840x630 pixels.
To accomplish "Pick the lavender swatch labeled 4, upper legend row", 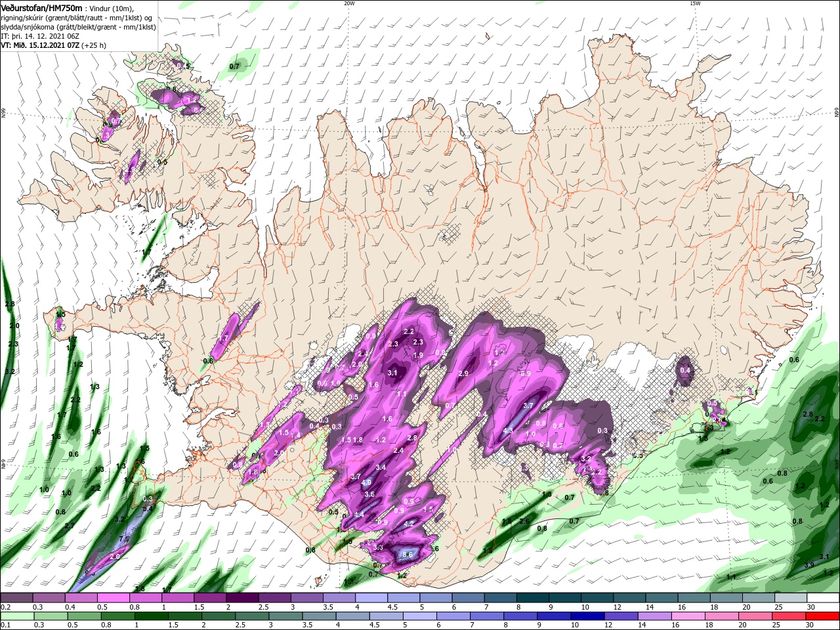I will coord(371,598).
